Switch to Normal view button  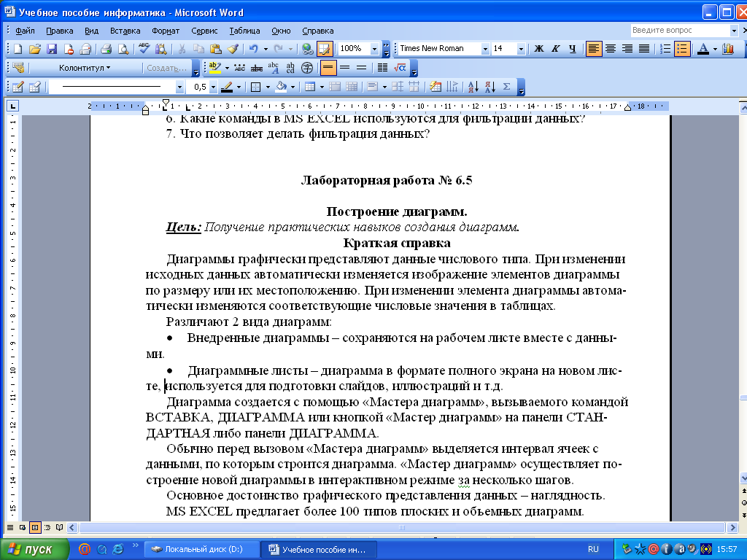10,527
